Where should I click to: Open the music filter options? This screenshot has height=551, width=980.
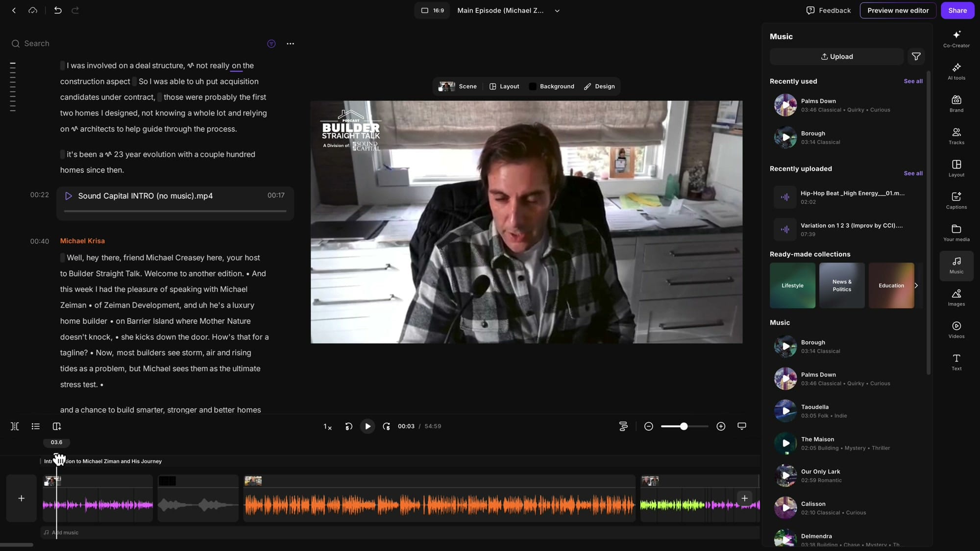pos(916,56)
